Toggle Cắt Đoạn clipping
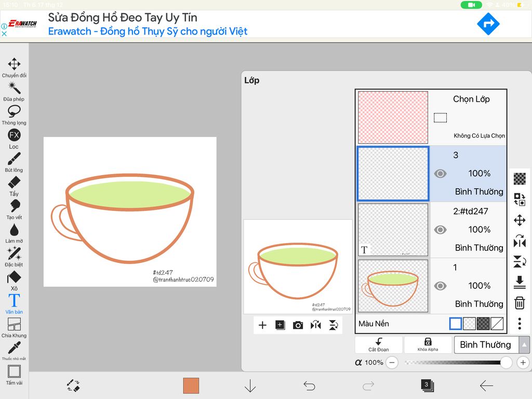532x399 pixels. pos(379,345)
